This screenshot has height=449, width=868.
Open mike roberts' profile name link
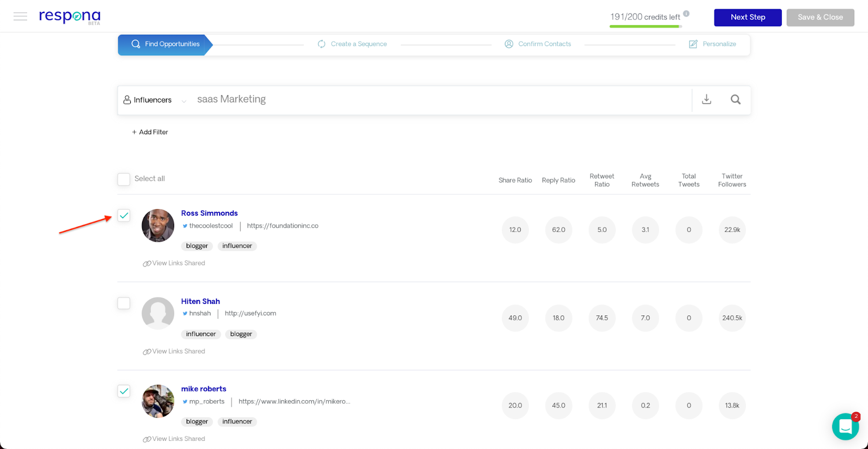(203, 389)
